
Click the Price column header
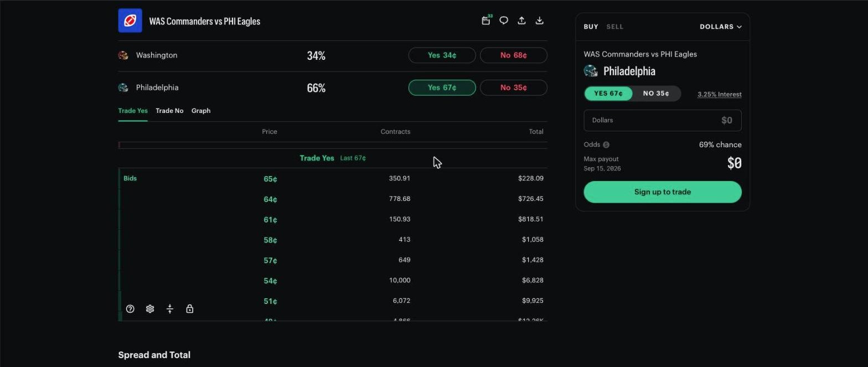click(x=270, y=132)
